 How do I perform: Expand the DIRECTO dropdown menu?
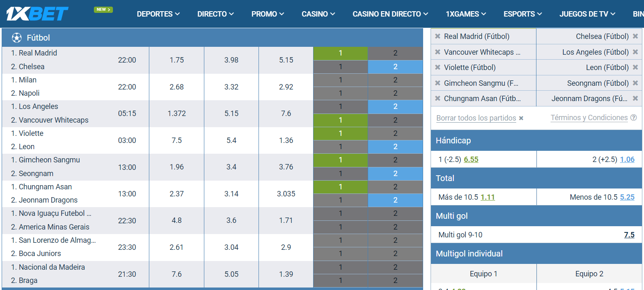(x=215, y=14)
